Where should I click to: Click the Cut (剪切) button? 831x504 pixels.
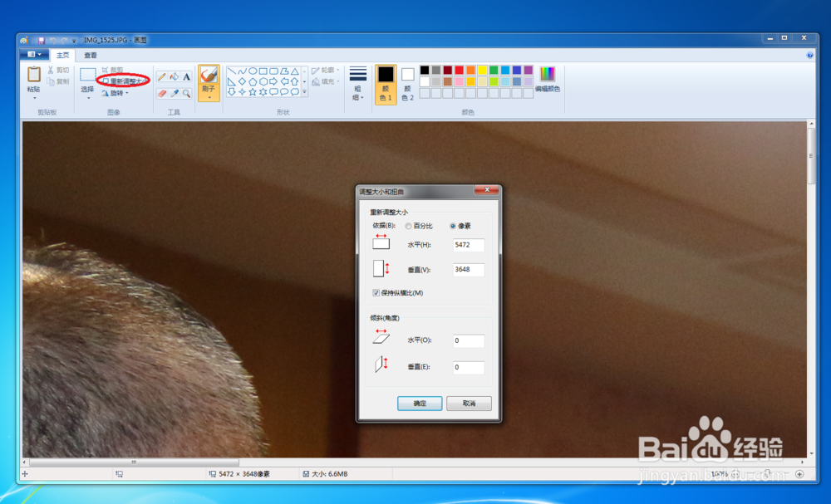58,70
